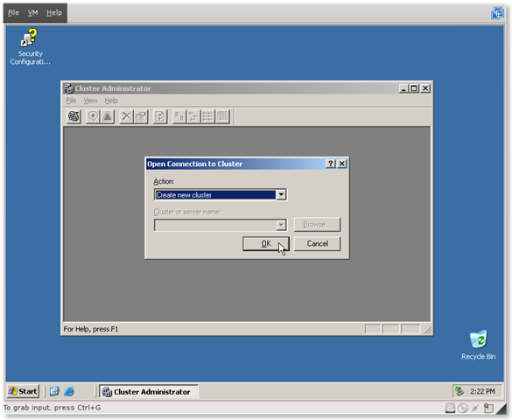
Task: Click the 2:22 PM taskbar clock
Action: pyautogui.click(x=482, y=391)
